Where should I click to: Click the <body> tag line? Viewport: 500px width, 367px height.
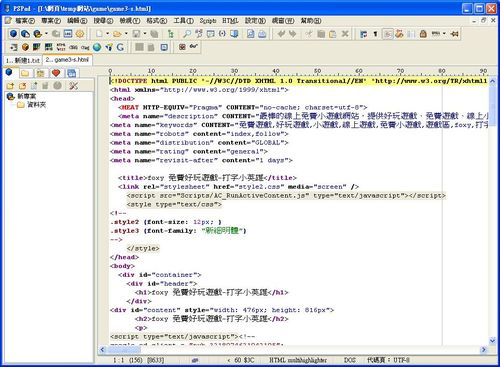click(122, 266)
